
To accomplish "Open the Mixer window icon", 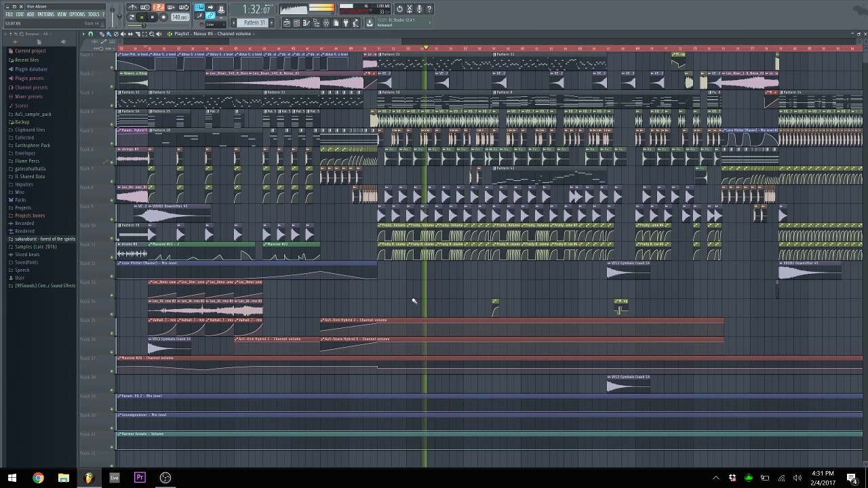I will [326, 23].
